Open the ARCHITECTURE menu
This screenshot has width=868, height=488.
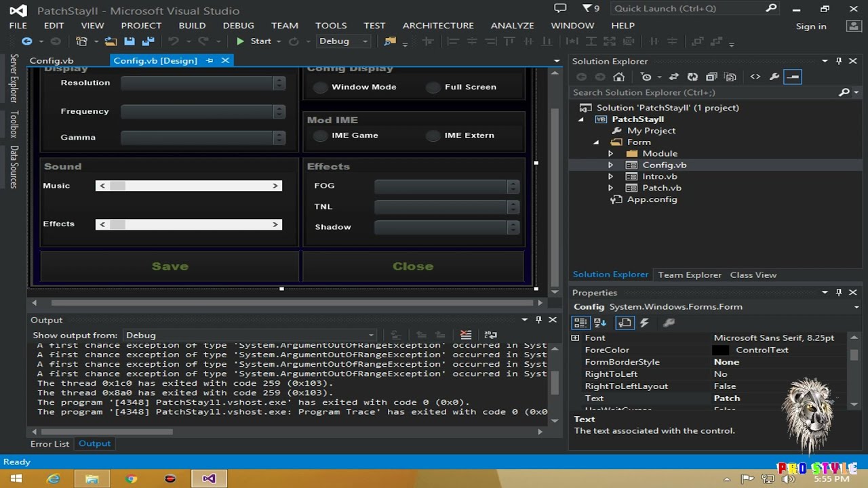click(438, 25)
